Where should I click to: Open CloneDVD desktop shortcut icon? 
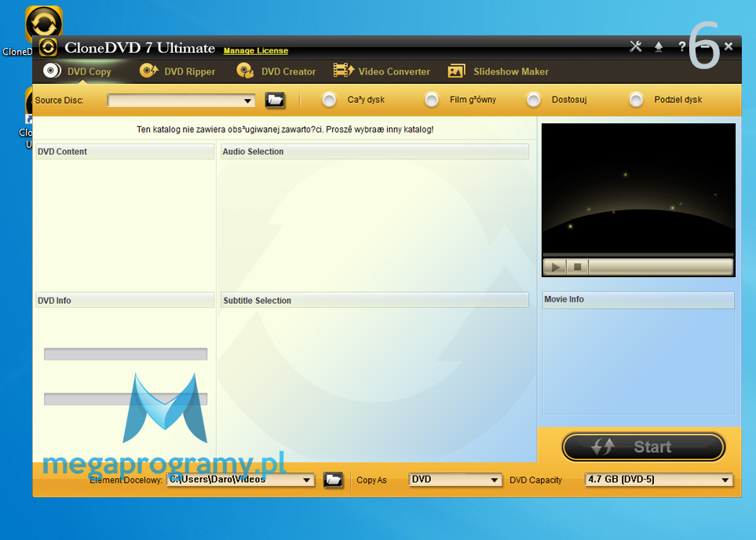pos(43,20)
